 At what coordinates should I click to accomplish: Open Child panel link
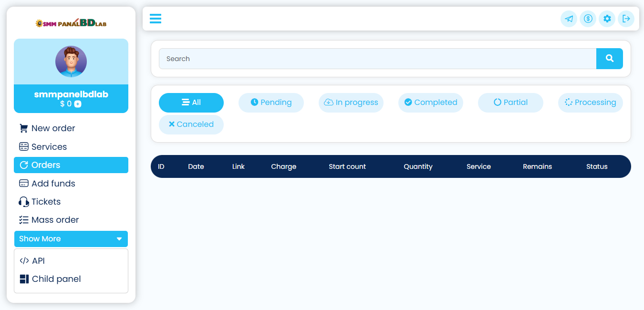click(x=56, y=279)
